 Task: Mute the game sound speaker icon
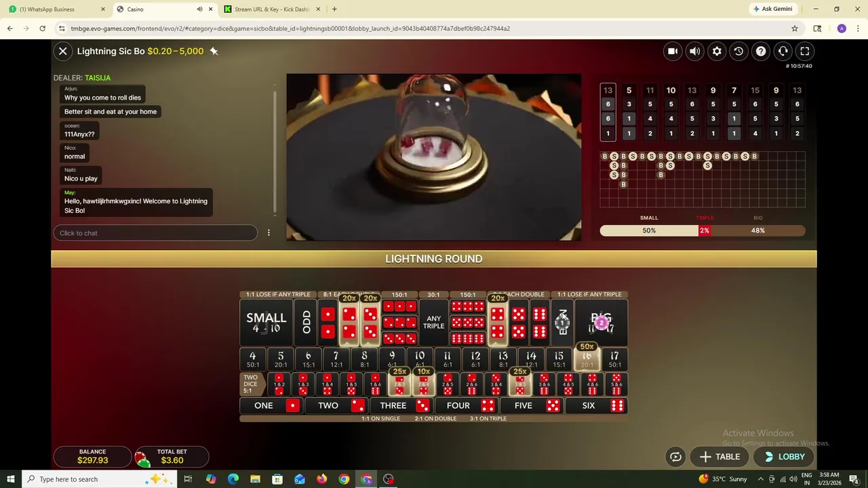[x=694, y=51]
